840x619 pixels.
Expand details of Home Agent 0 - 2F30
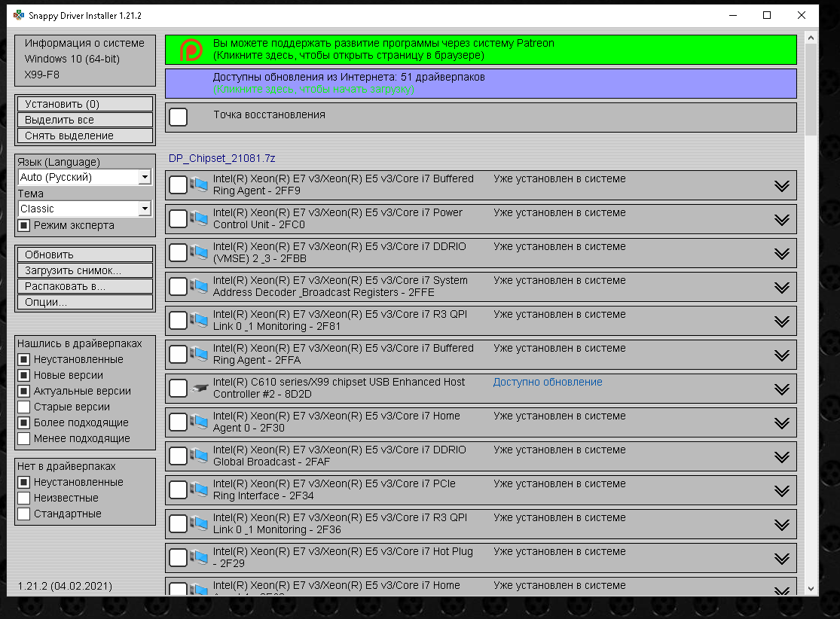pos(781,423)
